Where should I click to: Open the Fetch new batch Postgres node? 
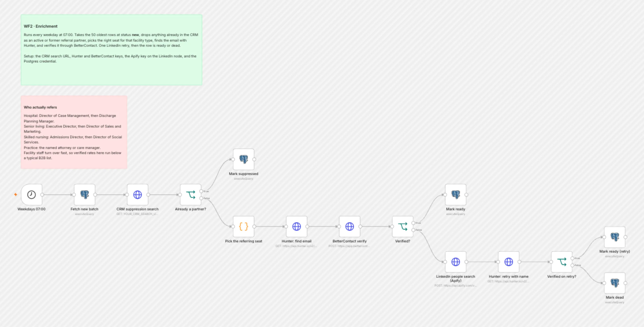pos(84,195)
